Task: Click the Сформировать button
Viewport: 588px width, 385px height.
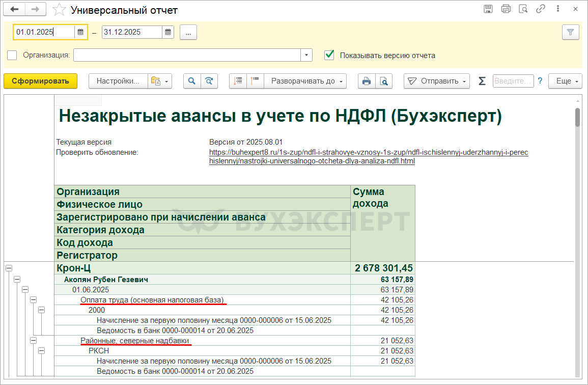Action: (x=41, y=81)
